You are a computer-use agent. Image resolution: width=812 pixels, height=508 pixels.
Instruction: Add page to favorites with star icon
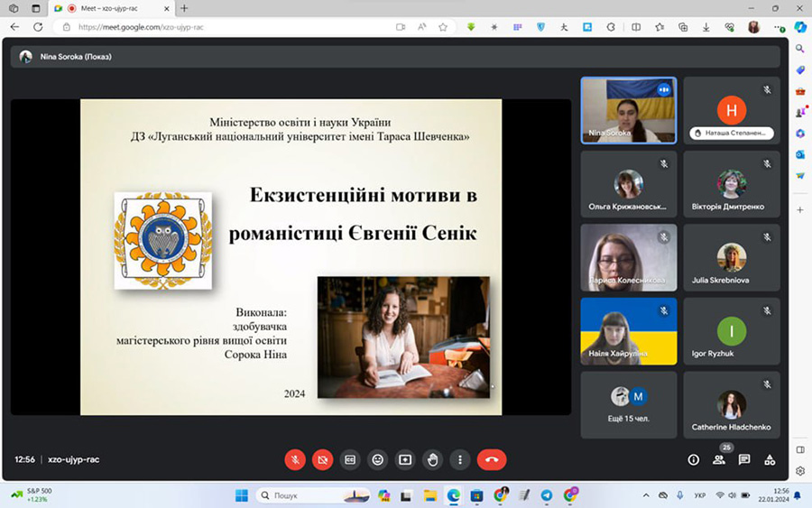tap(443, 27)
